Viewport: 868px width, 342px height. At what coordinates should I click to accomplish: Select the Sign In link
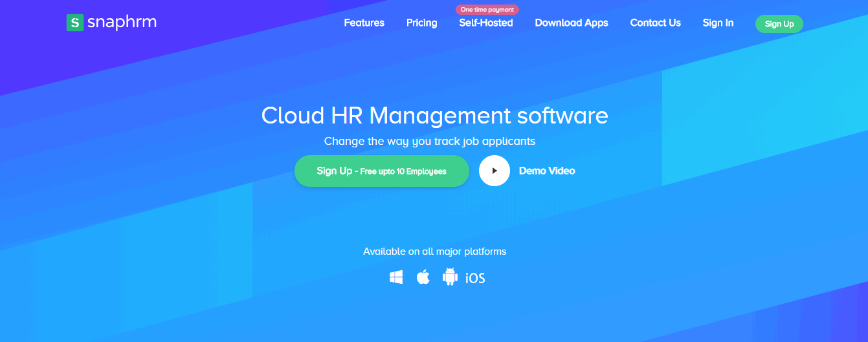tap(718, 23)
